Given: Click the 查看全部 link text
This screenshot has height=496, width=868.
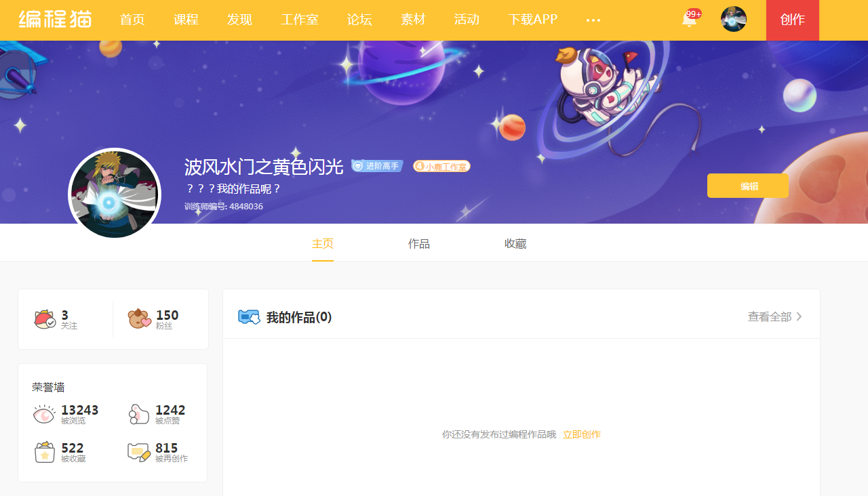Looking at the screenshot, I should [770, 316].
